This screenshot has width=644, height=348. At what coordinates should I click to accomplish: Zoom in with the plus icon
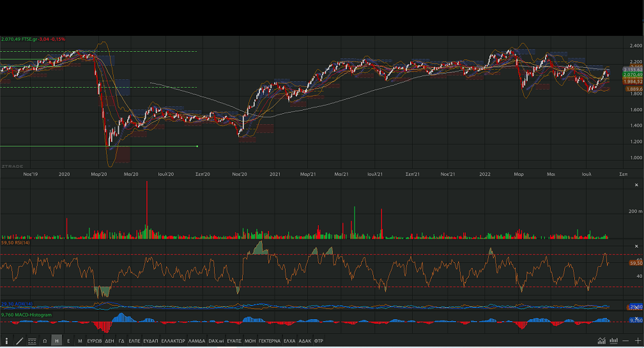[x=638, y=341]
